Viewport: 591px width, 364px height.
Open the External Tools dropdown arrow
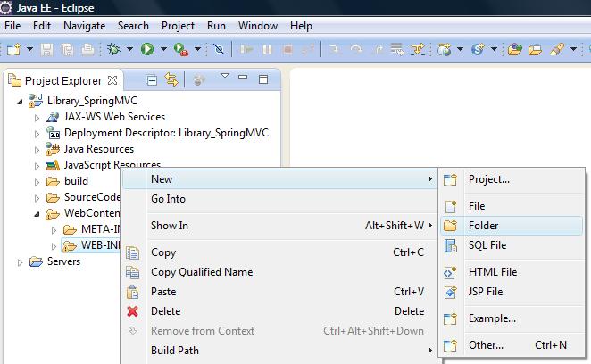197,49
